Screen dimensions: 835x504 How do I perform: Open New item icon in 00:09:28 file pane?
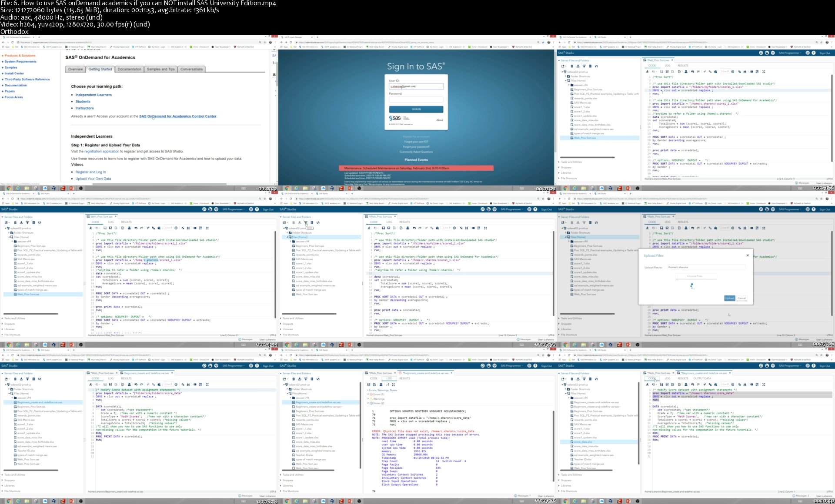pos(286,379)
